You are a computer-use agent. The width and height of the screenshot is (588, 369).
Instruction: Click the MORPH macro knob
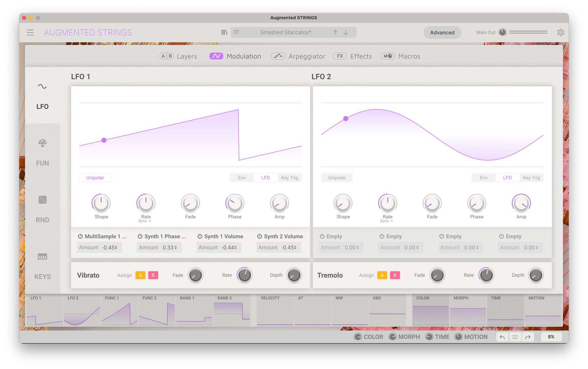(392, 337)
